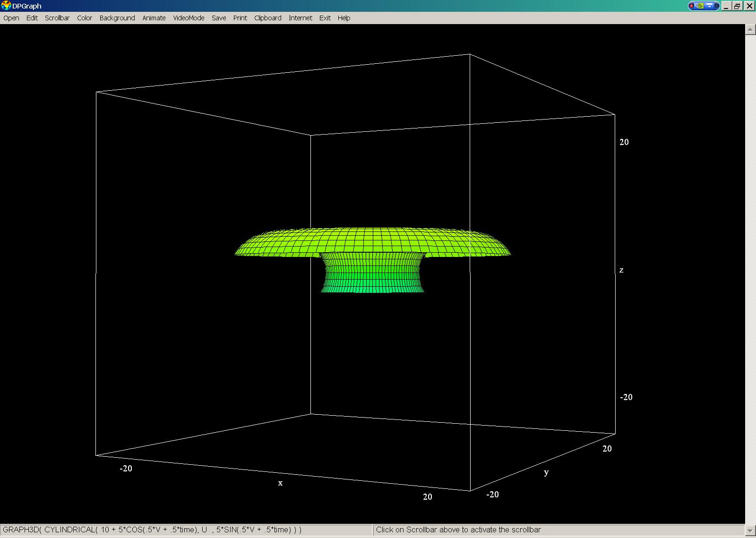Image resolution: width=756 pixels, height=538 pixels.
Task: Click the GRAPH3D formula in status bar
Action: (152, 530)
